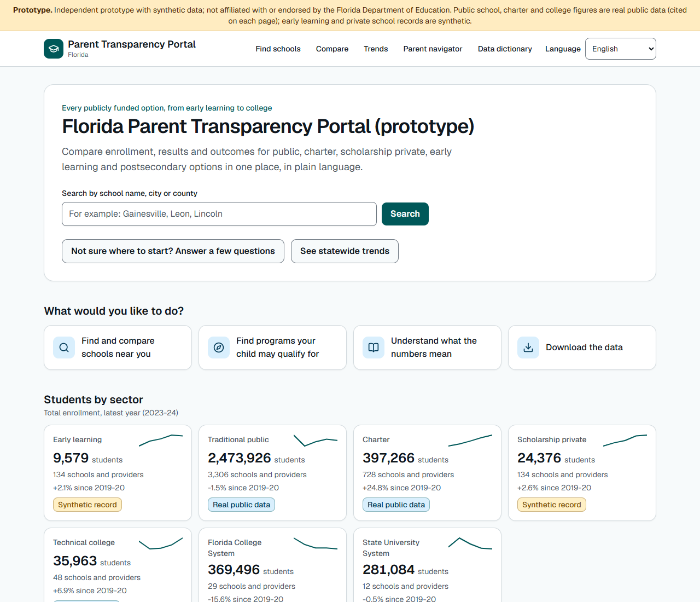Click See statewide trends button

pyautogui.click(x=345, y=251)
